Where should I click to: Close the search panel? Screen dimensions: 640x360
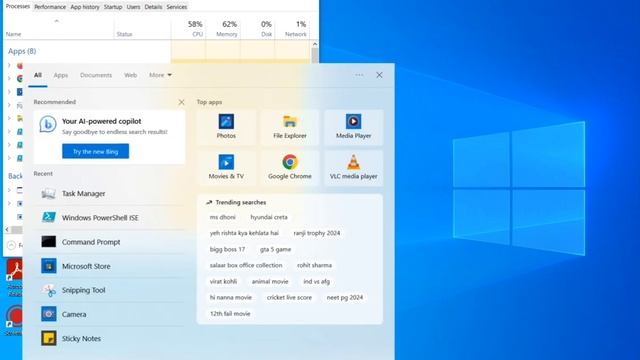coord(379,75)
